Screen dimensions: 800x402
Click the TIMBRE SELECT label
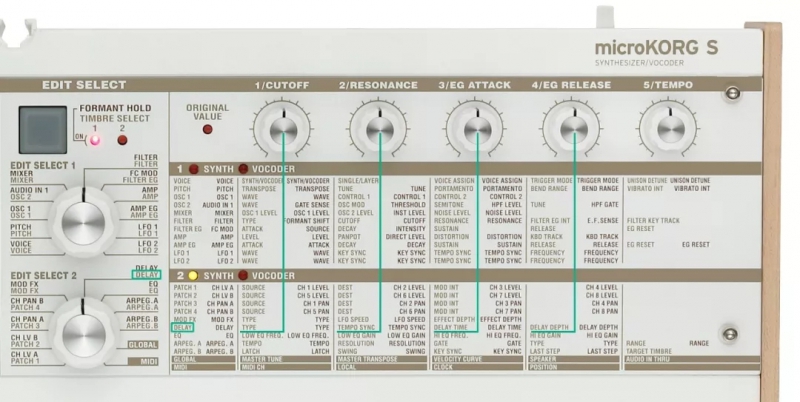tap(115, 118)
